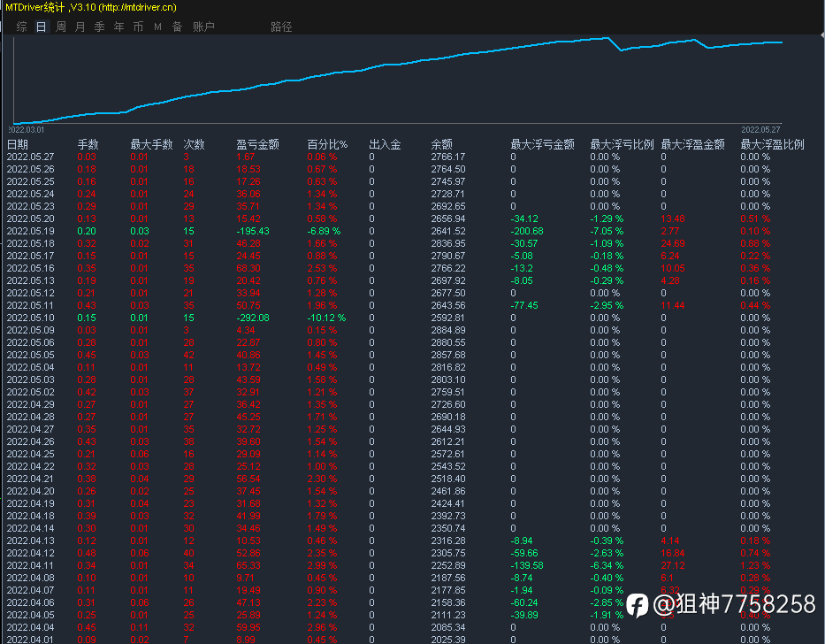The image size is (825, 644).
Task: Sort by the 最大浮亏金额 column header
Action: tap(542, 144)
